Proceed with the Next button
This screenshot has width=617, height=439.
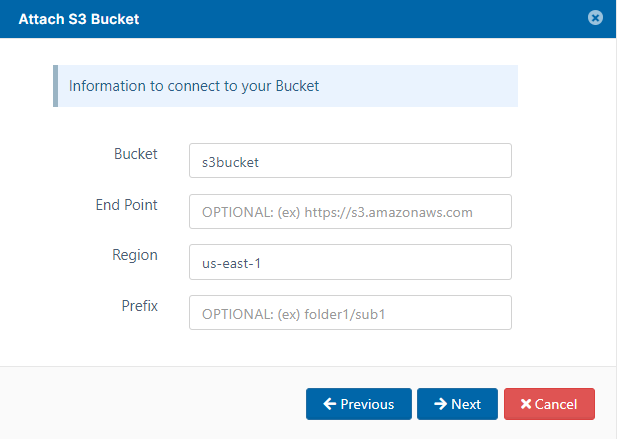(457, 404)
